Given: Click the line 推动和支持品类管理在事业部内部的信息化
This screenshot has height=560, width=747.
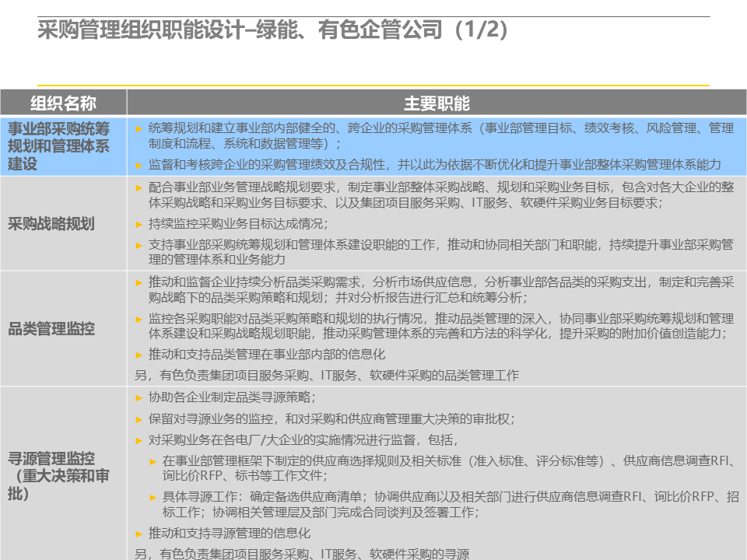Looking at the screenshot, I should click(267, 355).
